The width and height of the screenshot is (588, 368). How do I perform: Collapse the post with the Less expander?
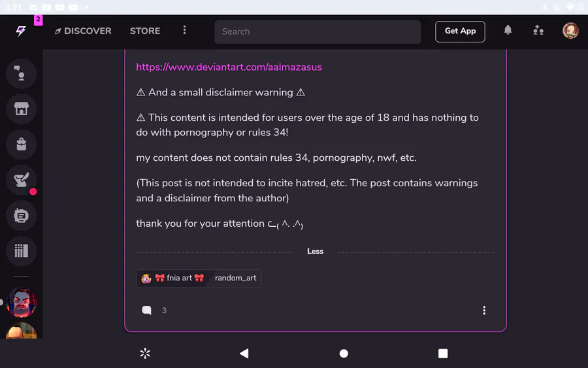coord(315,251)
